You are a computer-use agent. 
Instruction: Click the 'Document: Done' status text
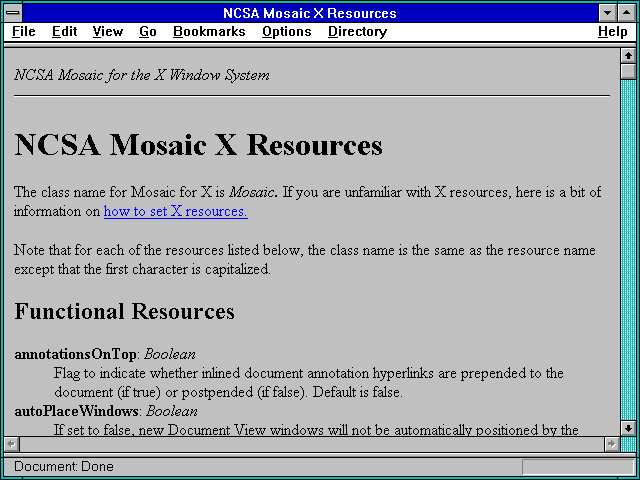[x=64, y=467]
